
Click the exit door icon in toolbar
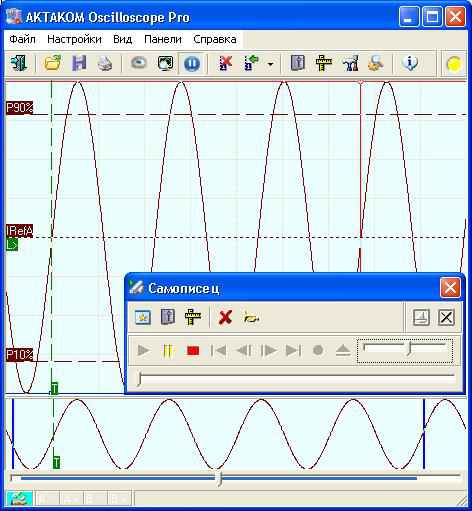tap(19, 63)
